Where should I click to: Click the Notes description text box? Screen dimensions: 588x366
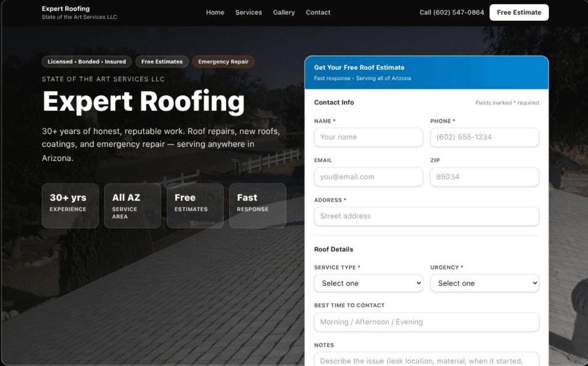point(426,359)
